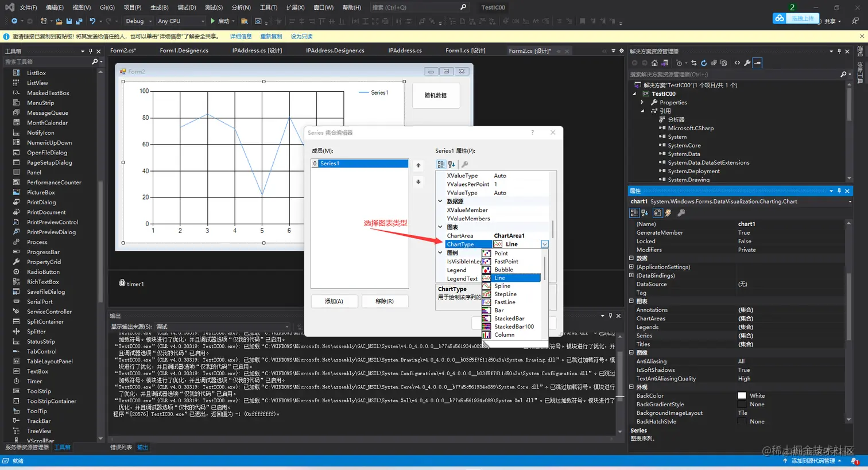Collapse the 引用 references node
Screen dimensions: 868x470
[x=642, y=111]
